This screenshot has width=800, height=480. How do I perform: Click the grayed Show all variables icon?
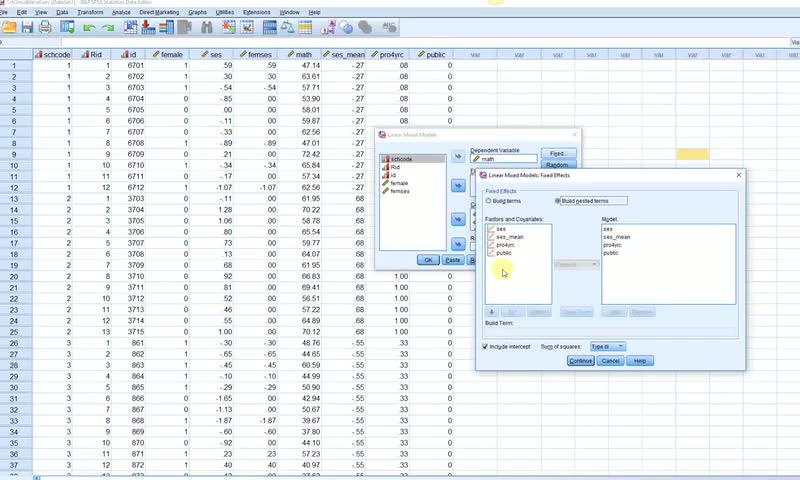pos(365,27)
